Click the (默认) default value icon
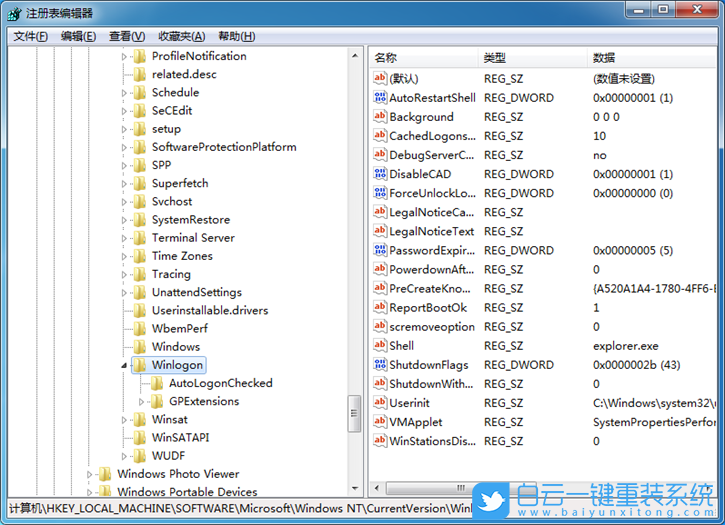Viewport: 725px width, 525px height. [380, 78]
